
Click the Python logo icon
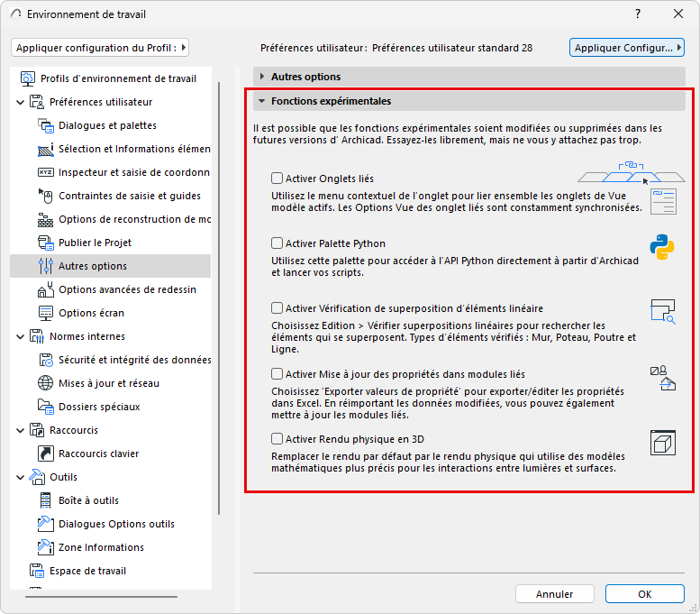(662, 247)
